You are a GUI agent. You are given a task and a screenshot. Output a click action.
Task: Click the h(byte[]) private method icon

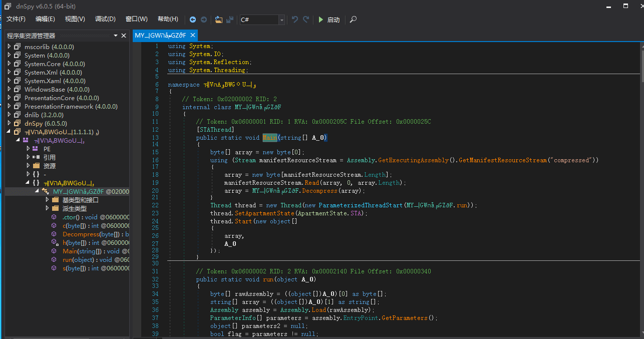(54, 242)
